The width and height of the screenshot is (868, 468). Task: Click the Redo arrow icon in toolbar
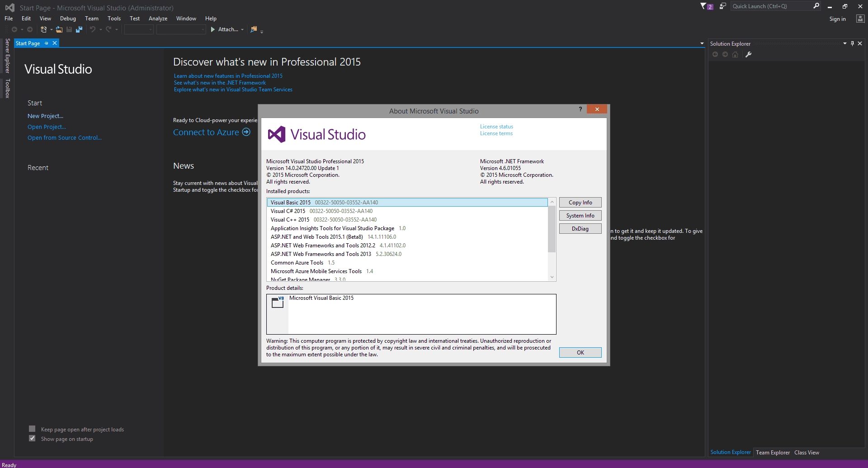pos(108,29)
